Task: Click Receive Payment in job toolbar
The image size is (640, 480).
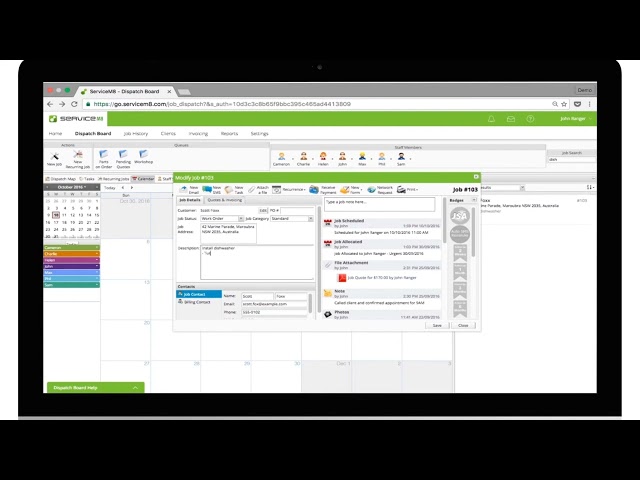Action: pyautogui.click(x=322, y=189)
